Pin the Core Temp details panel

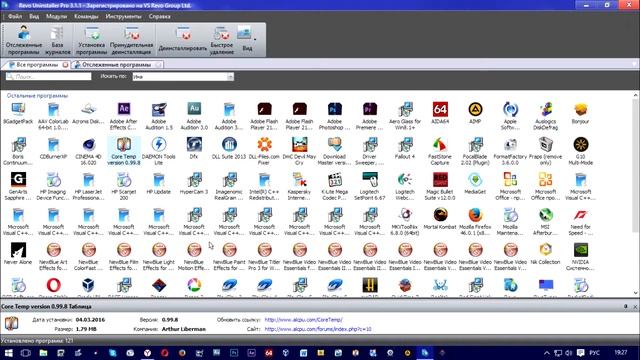click(x=626, y=306)
